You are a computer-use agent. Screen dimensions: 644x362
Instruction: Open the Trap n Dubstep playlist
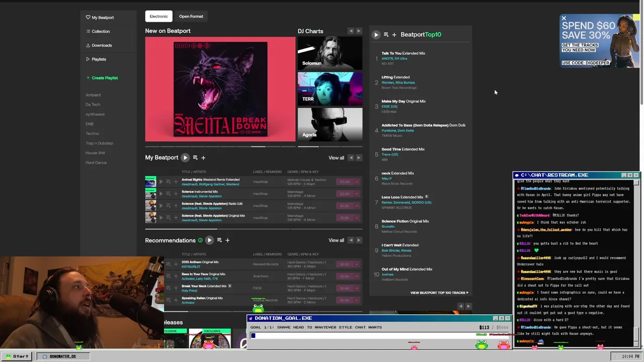point(99,143)
